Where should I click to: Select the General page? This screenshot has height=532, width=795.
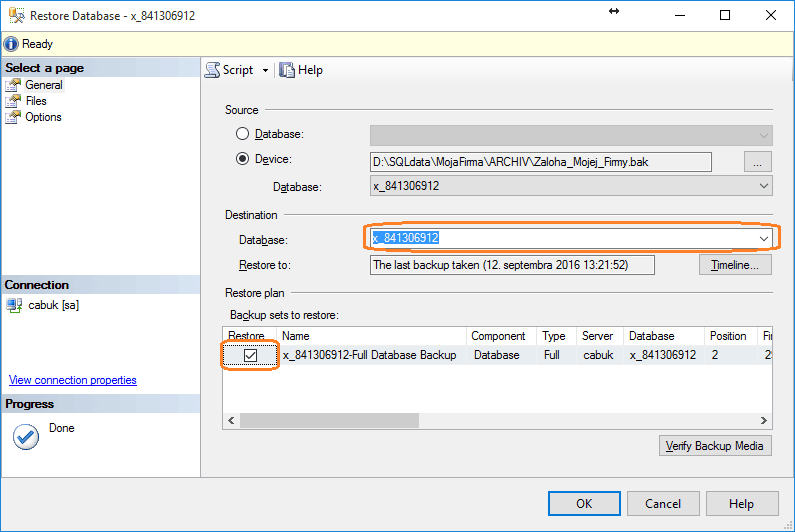43,85
